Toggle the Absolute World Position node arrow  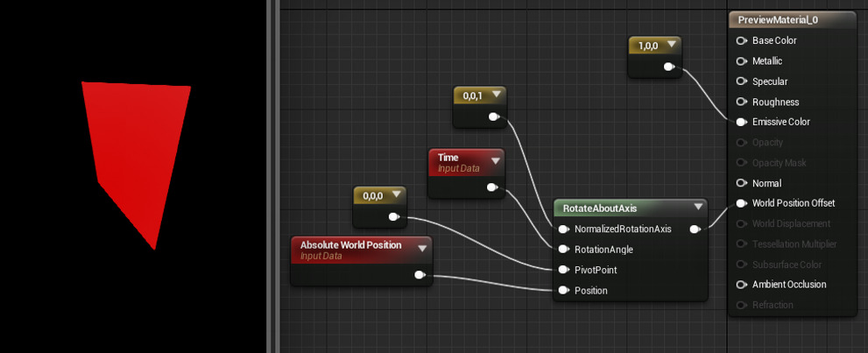coord(422,248)
